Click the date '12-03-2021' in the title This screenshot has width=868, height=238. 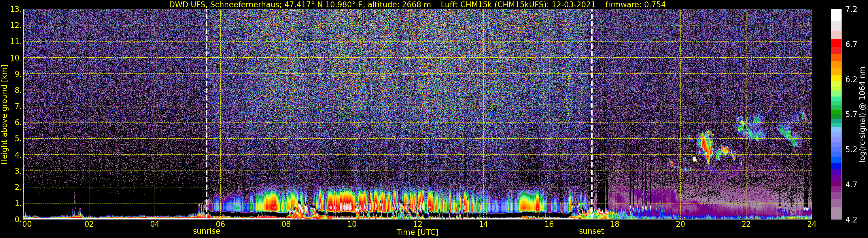tap(574, 5)
